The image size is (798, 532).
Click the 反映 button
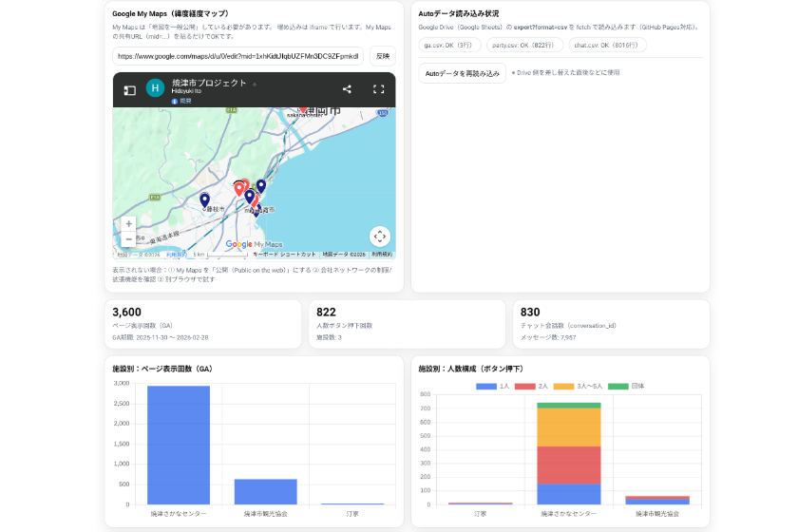[x=383, y=56]
